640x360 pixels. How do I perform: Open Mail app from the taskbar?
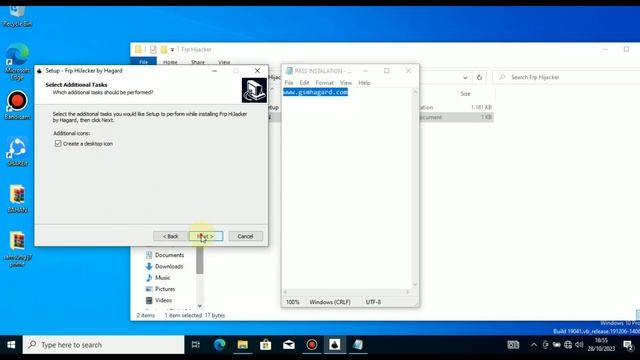[289, 345]
